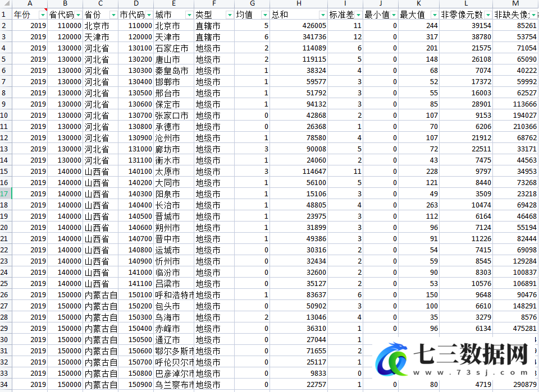Click cell with max value 263
Image resolution: width=548 pixels, height=392 pixels.
pyautogui.click(x=419, y=205)
